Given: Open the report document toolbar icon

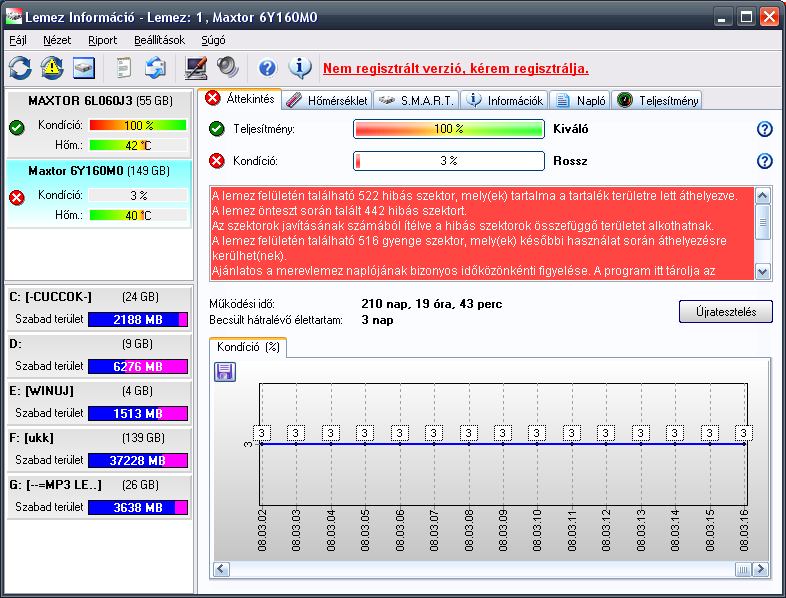Looking at the screenshot, I should pos(123,68).
